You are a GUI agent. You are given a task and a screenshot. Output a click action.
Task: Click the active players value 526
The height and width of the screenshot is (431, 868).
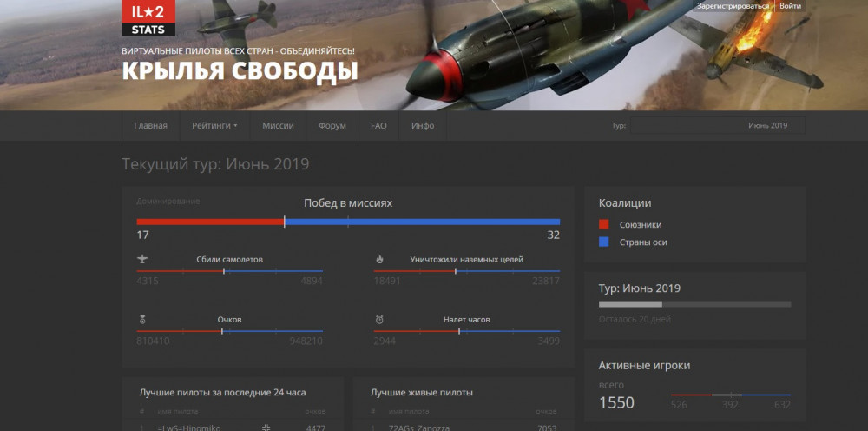click(680, 405)
